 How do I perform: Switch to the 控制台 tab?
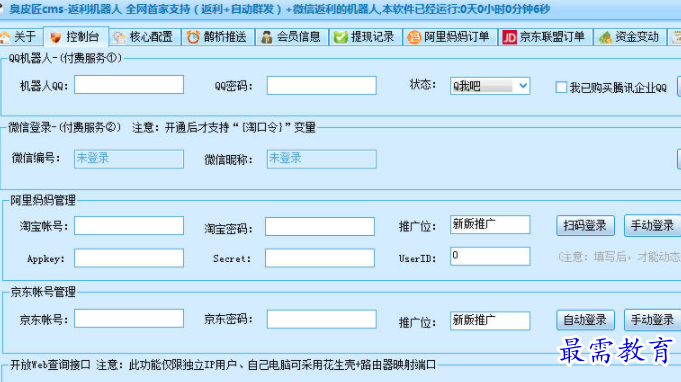[76, 37]
